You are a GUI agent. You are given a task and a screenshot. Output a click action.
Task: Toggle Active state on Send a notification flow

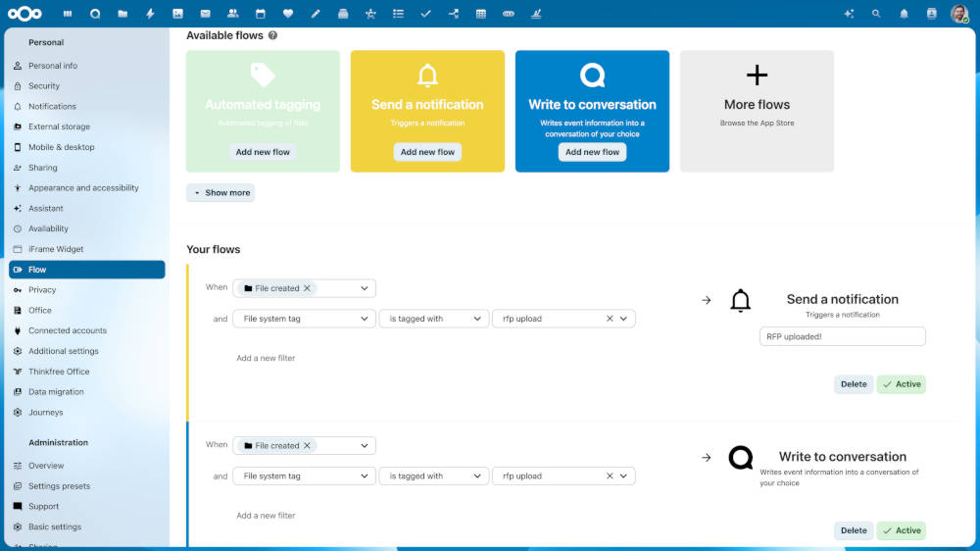pyautogui.click(x=902, y=384)
